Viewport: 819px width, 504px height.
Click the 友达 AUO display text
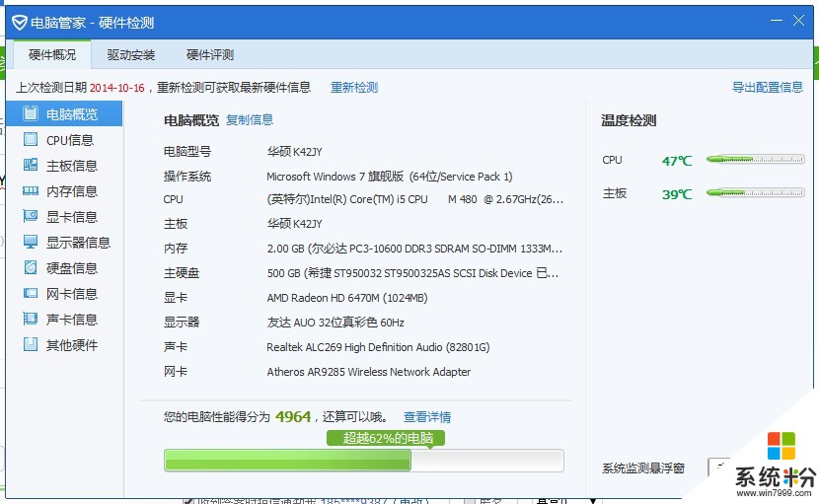(x=335, y=323)
